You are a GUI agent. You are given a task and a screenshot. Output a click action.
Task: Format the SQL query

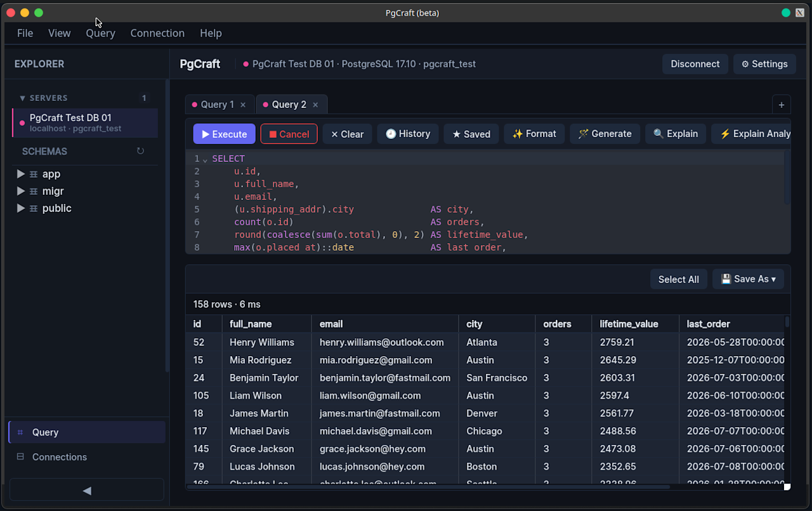tap(534, 134)
